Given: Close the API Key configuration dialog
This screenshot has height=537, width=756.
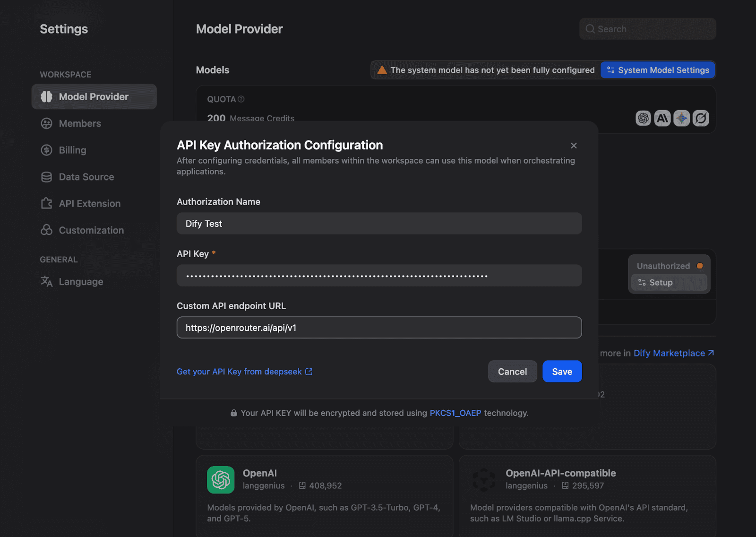Looking at the screenshot, I should coord(574,146).
